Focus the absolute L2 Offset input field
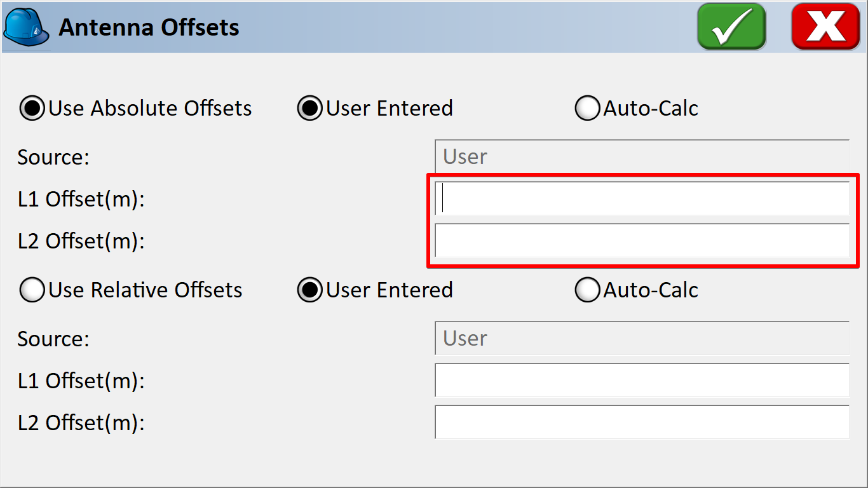This screenshot has width=868, height=488. pyautogui.click(x=642, y=240)
